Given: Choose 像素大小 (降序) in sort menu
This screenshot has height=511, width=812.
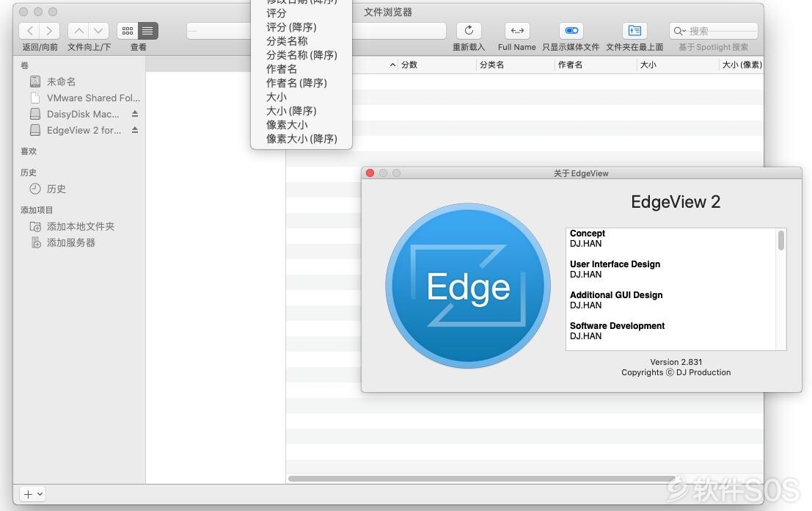Looking at the screenshot, I should point(301,139).
